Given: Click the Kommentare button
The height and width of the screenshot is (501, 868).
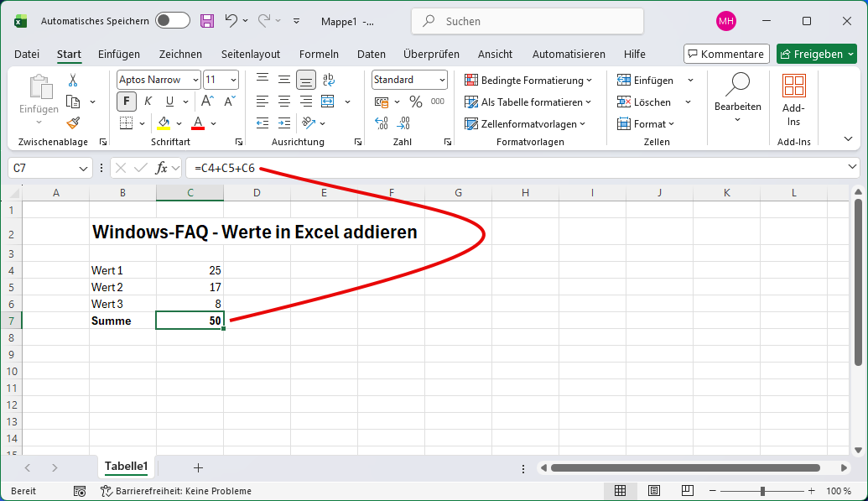Looking at the screenshot, I should (726, 54).
